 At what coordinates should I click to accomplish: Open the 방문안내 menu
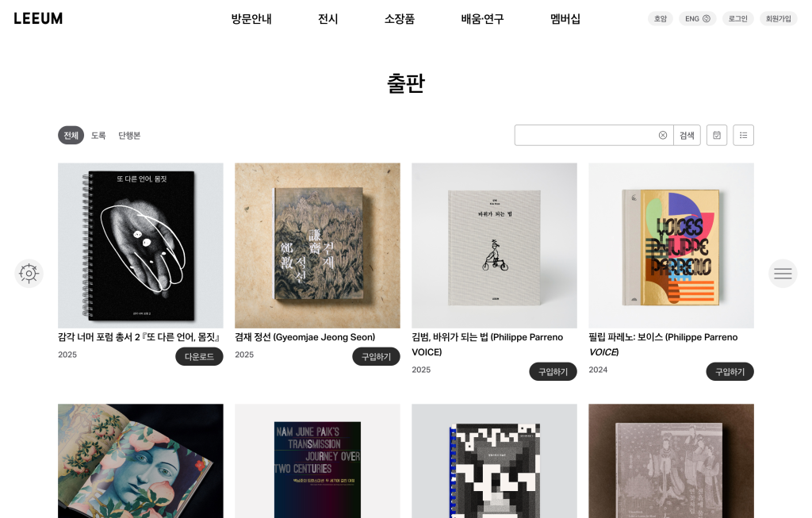pyautogui.click(x=251, y=19)
